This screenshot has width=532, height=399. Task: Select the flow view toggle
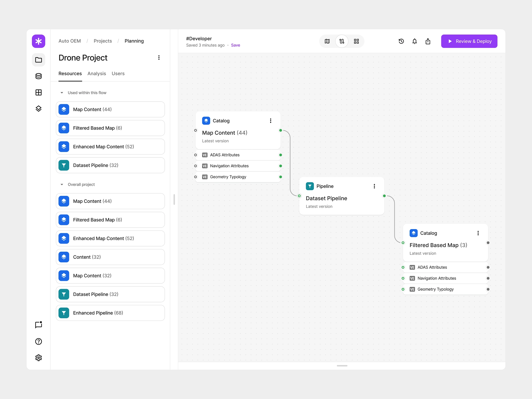pos(342,41)
